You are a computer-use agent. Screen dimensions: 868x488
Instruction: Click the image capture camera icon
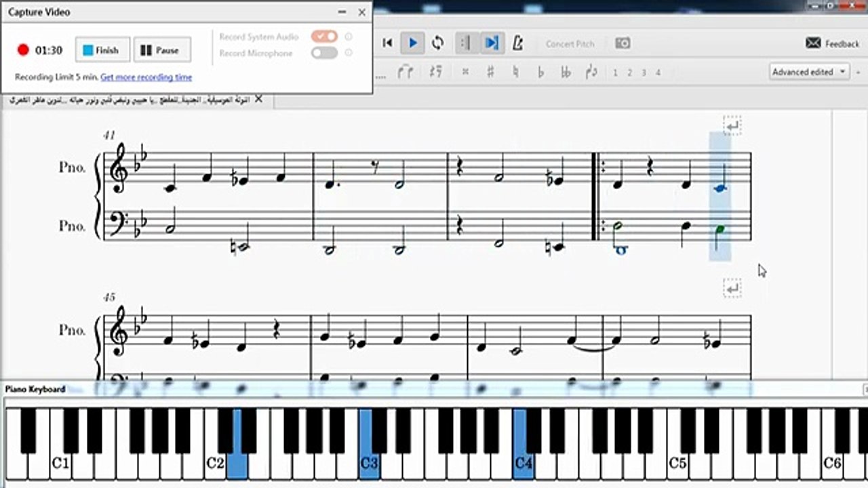(x=623, y=43)
